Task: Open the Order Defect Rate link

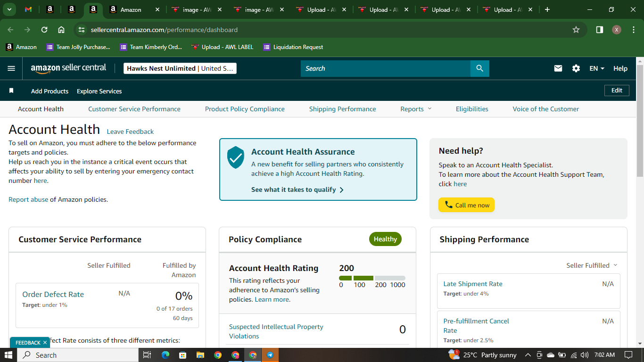Action: (x=53, y=294)
